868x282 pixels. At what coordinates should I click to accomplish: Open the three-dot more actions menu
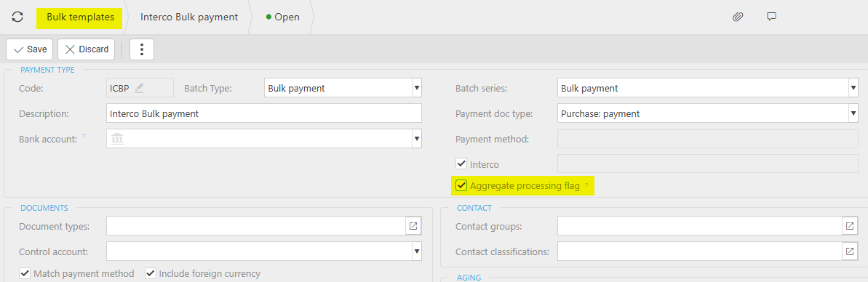(x=142, y=49)
